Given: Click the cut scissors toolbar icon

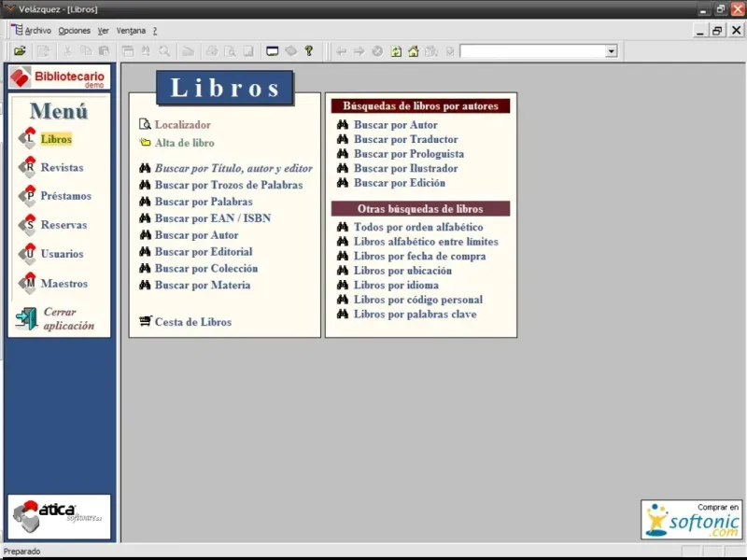Looking at the screenshot, I should point(67,51).
